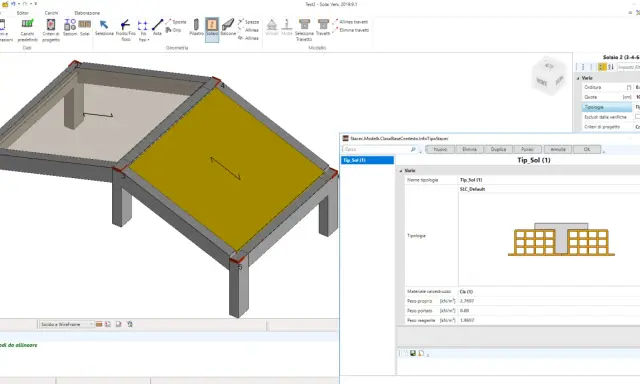Select the Tipologia property row
The image size is (640, 384).
tap(608, 107)
